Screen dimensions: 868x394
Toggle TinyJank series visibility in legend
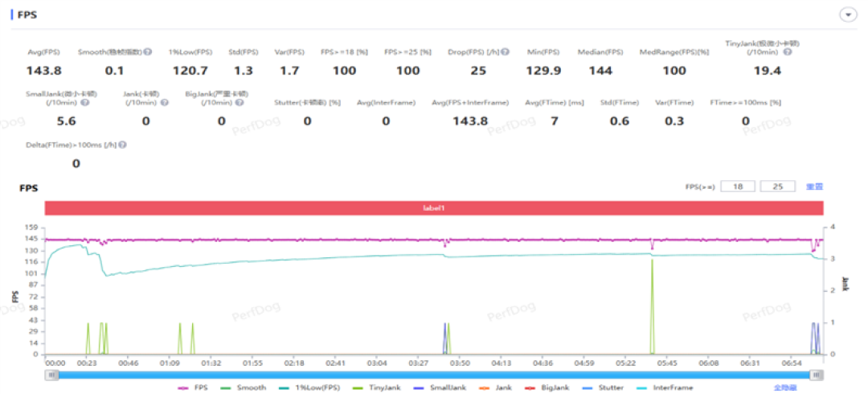click(x=376, y=388)
